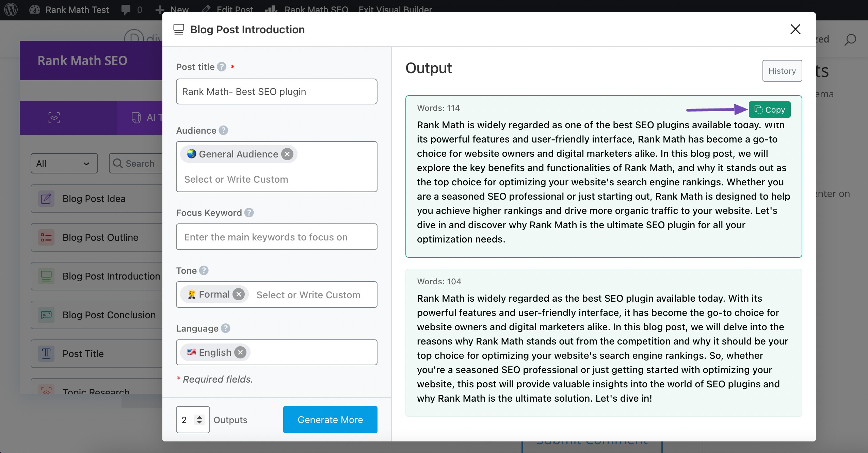Viewport: 868px width, 453px height.
Task: Click the Outputs number stepper arrows
Action: pyautogui.click(x=199, y=420)
